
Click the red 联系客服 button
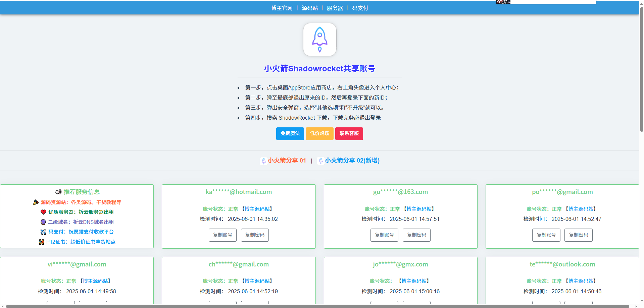pyautogui.click(x=349, y=134)
